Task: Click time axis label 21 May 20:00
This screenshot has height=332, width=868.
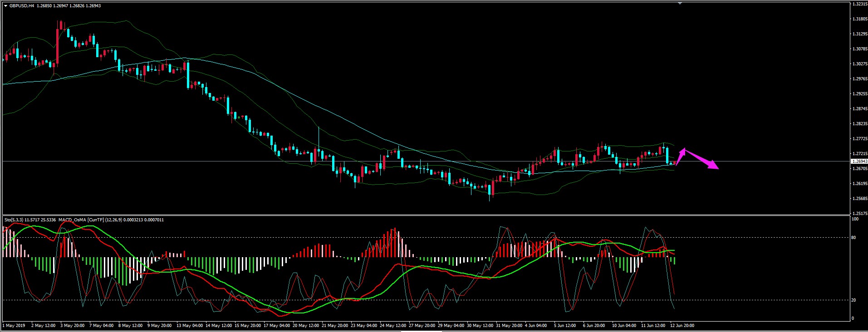Action: [335, 326]
